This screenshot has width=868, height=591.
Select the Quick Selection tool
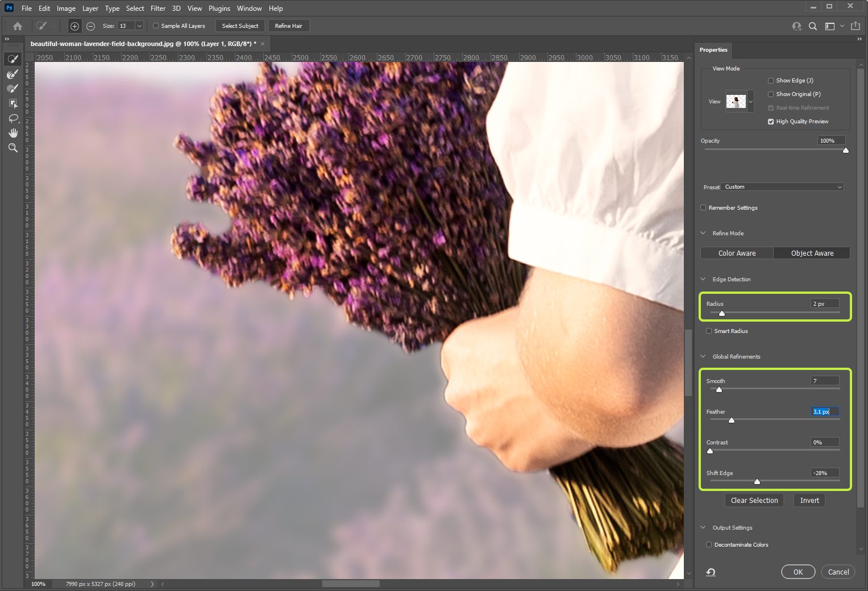(13, 59)
